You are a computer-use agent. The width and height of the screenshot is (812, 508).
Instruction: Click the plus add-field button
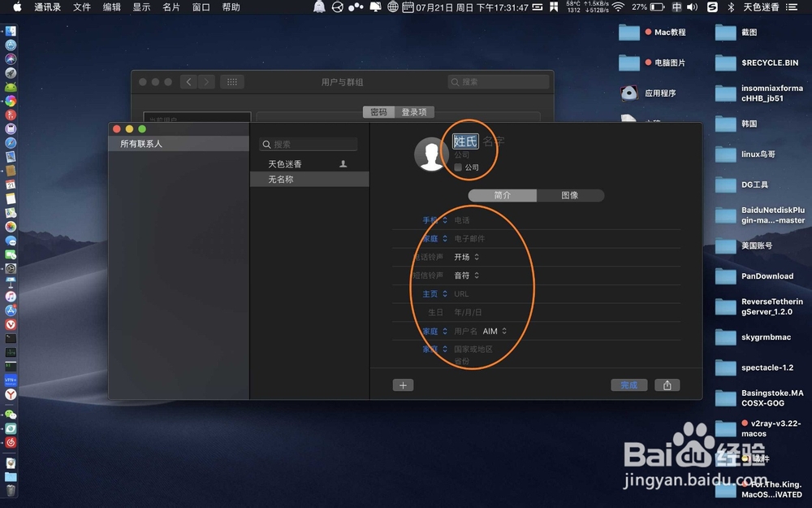click(403, 385)
